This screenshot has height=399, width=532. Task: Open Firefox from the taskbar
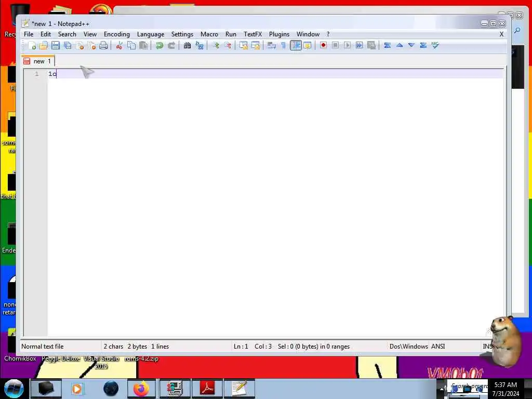click(x=141, y=389)
